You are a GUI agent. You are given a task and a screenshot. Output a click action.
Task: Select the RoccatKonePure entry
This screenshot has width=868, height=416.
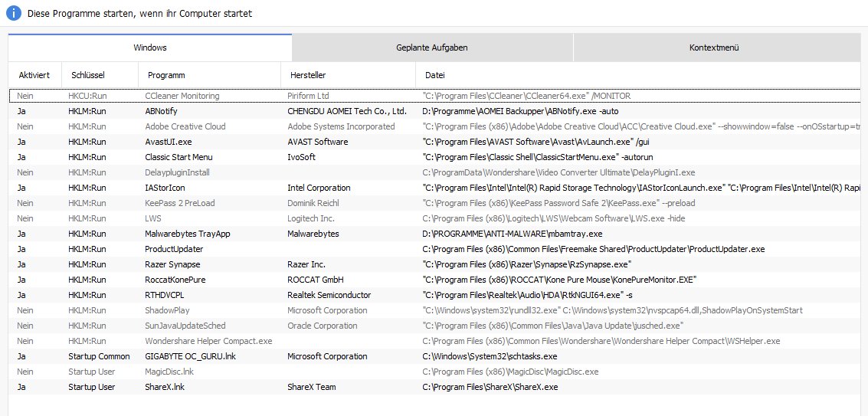434,280
